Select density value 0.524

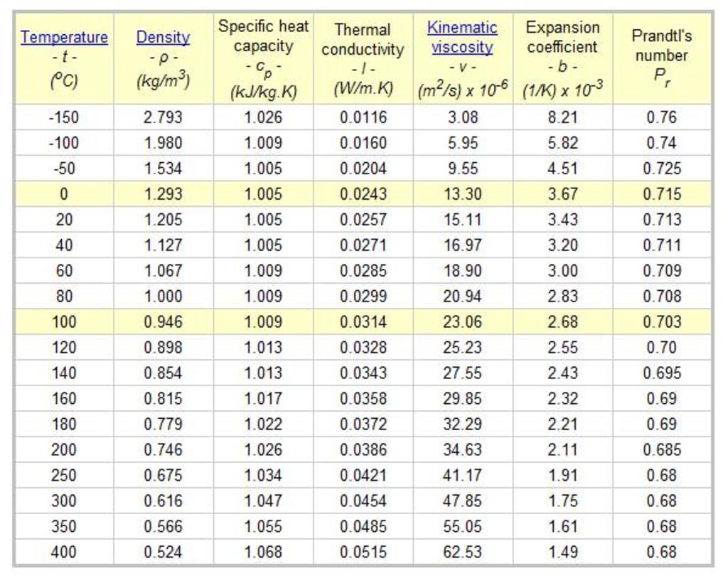(163, 552)
